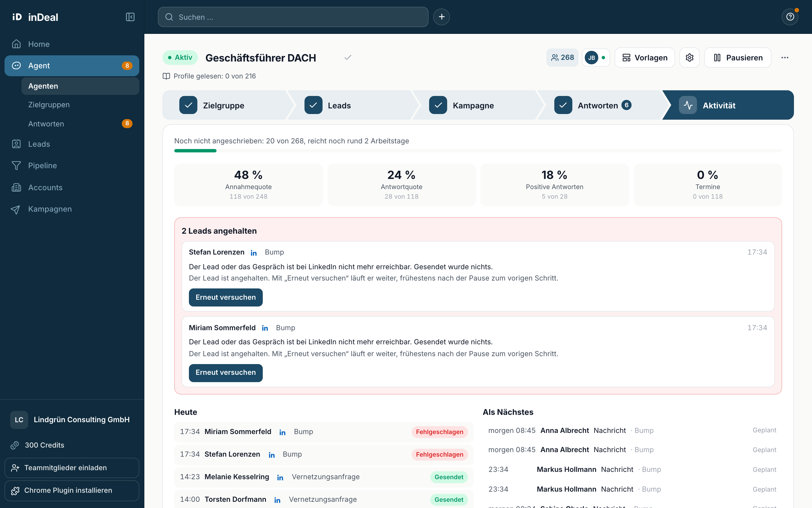The height and width of the screenshot is (508, 812).
Task: Click LinkedIn icon next to Stefan Lorenzen card
Action: [254, 253]
